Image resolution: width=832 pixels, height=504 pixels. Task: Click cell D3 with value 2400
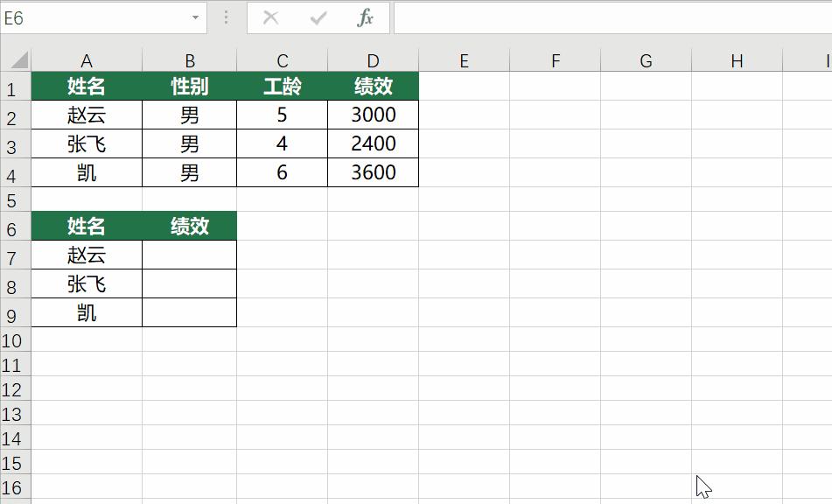pyautogui.click(x=373, y=143)
